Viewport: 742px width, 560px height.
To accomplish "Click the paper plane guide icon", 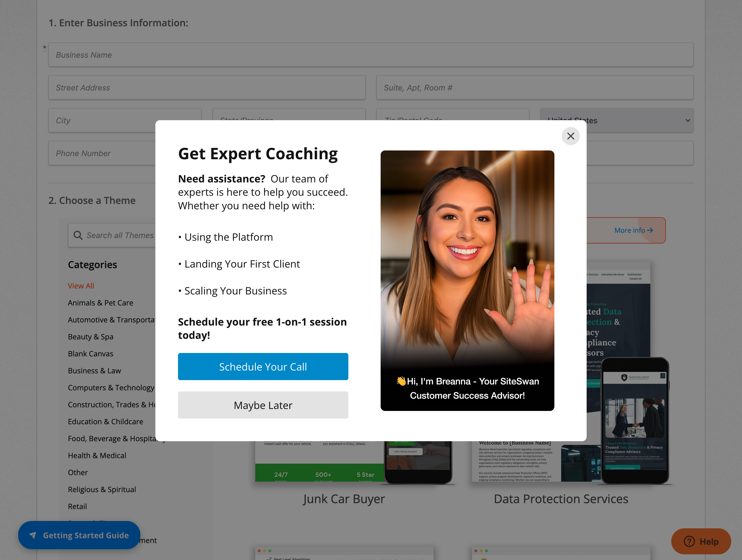I will [33, 535].
